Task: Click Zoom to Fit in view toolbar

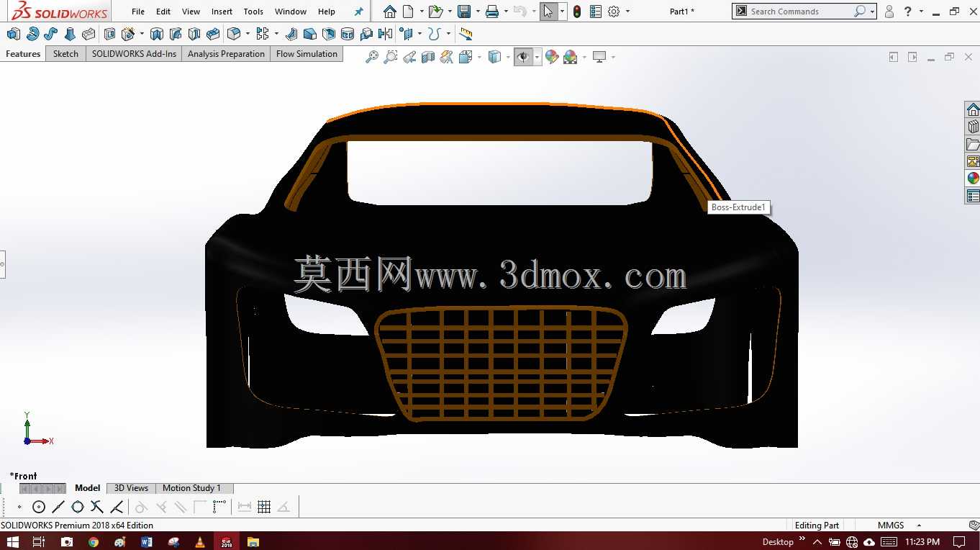Action: [372, 57]
